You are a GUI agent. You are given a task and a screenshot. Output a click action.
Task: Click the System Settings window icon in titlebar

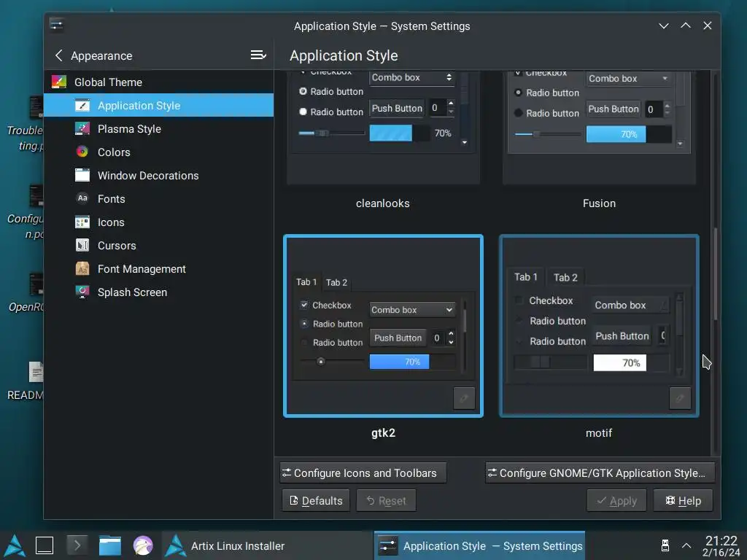coord(57,26)
